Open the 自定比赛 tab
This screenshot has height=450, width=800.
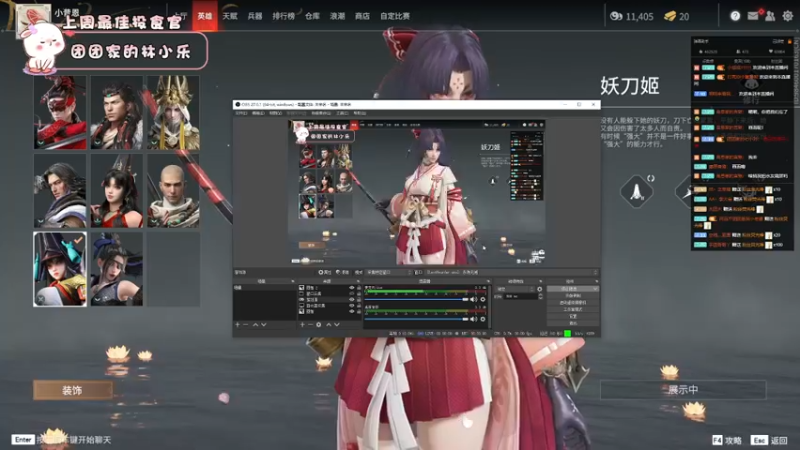pos(395,16)
